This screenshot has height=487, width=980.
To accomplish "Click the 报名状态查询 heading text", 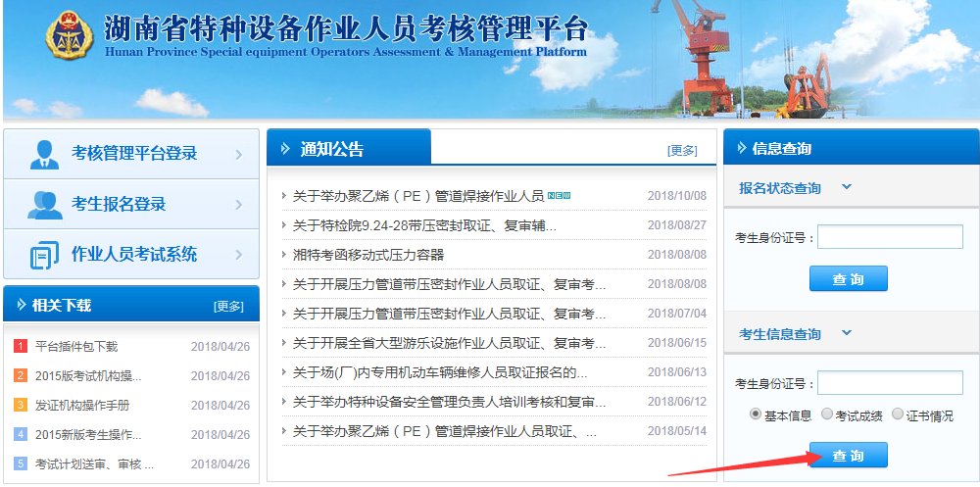I will [780, 188].
